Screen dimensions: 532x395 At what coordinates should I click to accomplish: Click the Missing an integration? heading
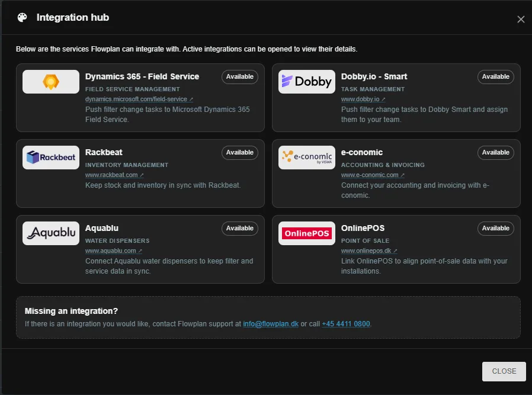click(x=71, y=311)
